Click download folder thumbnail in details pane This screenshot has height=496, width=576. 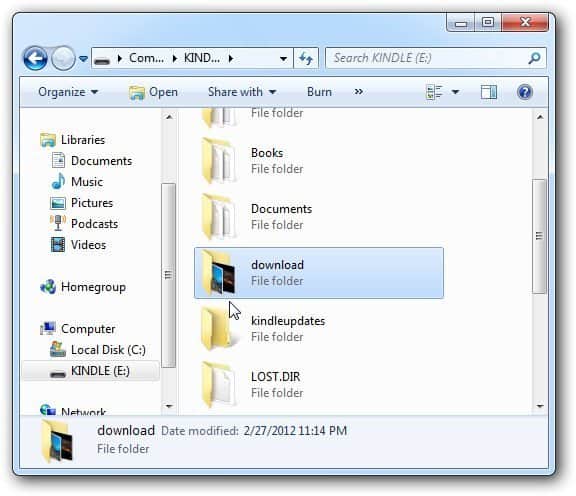click(58, 441)
